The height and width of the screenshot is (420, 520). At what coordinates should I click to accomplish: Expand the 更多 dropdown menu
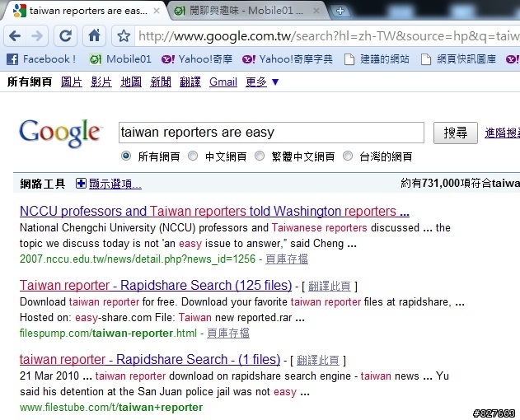[x=262, y=82]
